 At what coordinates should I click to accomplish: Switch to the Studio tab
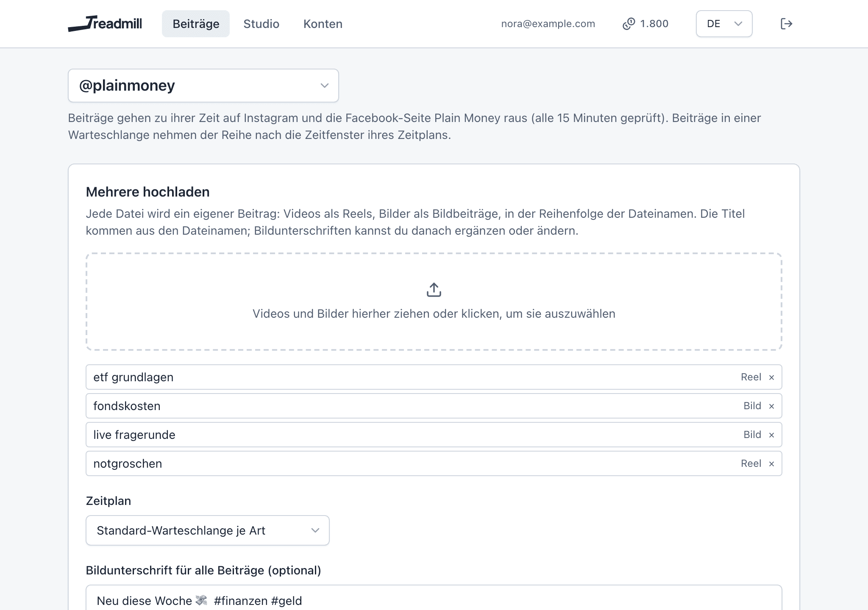pyautogui.click(x=262, y=24)
